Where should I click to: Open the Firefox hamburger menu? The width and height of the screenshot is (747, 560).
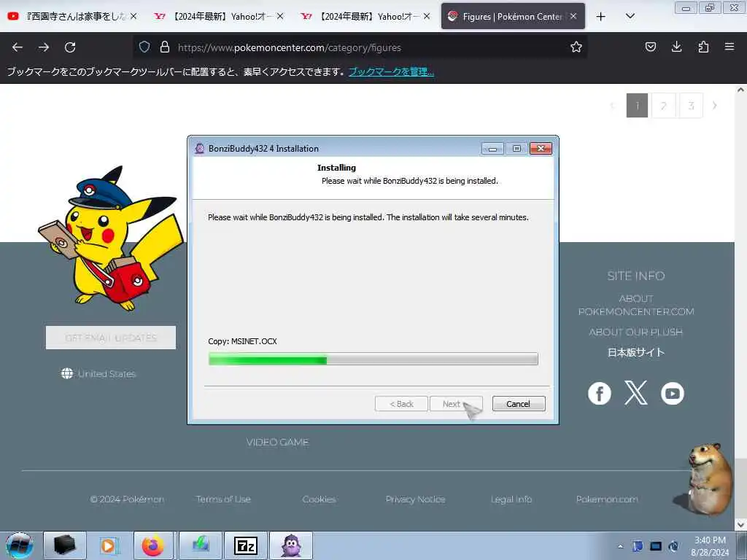click(x=729, y=47)
